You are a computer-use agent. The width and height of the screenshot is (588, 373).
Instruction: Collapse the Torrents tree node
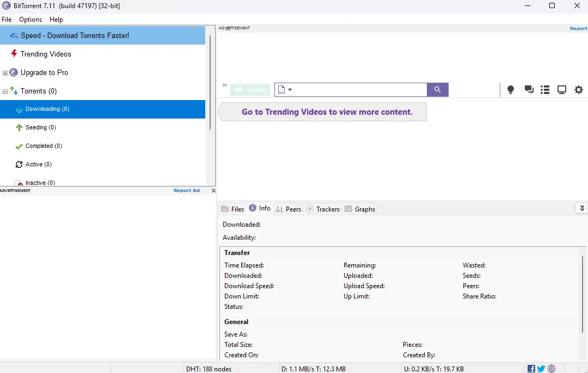click(5, 91)
